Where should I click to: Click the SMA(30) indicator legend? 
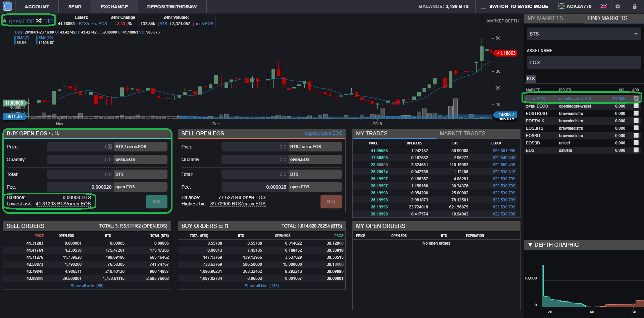click(x=46, y=38)
